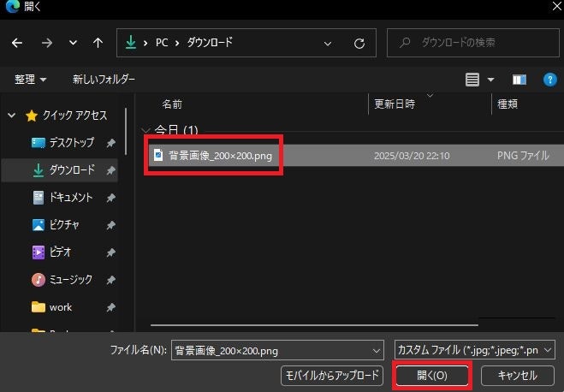Select file 背景画像_200×200.png
This screenshot has height=392, width=564.
[220, 156]
